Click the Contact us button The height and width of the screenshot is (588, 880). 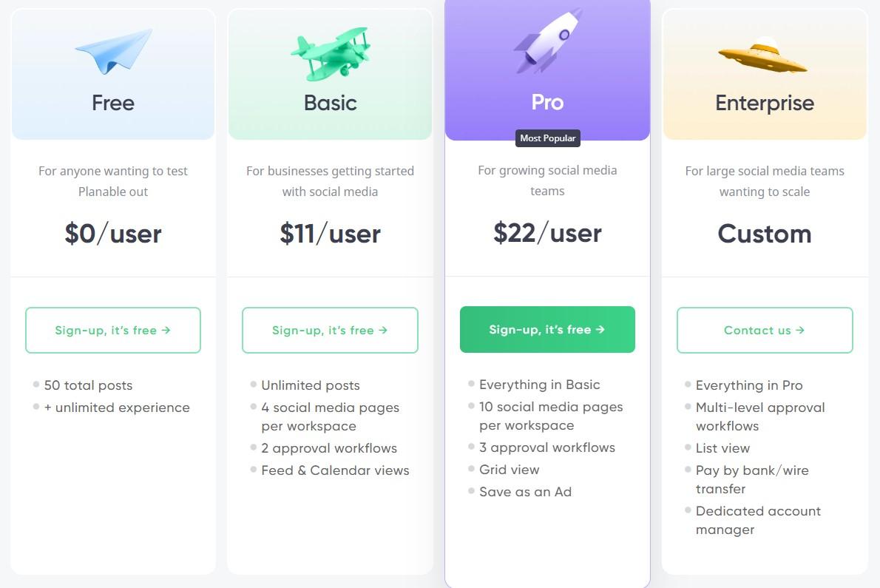click(x=765, y=330)
